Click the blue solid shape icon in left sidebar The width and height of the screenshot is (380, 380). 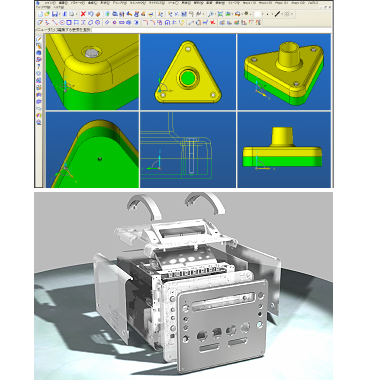pos(39,53)
